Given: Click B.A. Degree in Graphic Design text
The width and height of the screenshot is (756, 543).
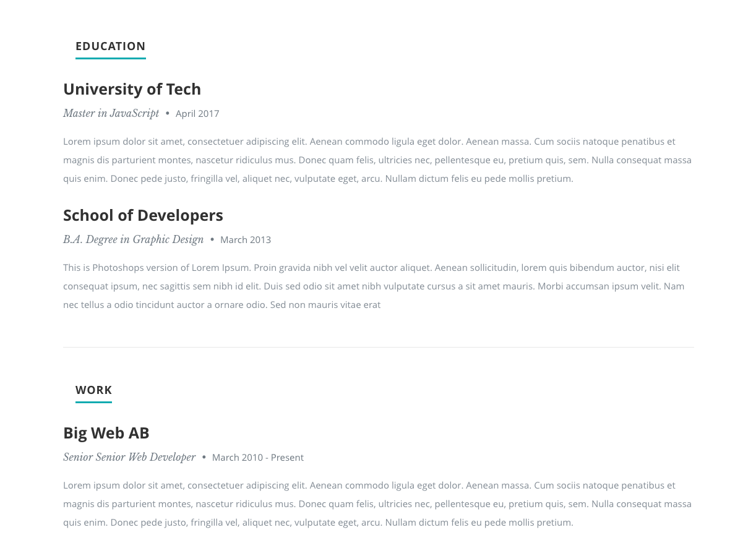Looking at the screenshot, I should 133,239.
